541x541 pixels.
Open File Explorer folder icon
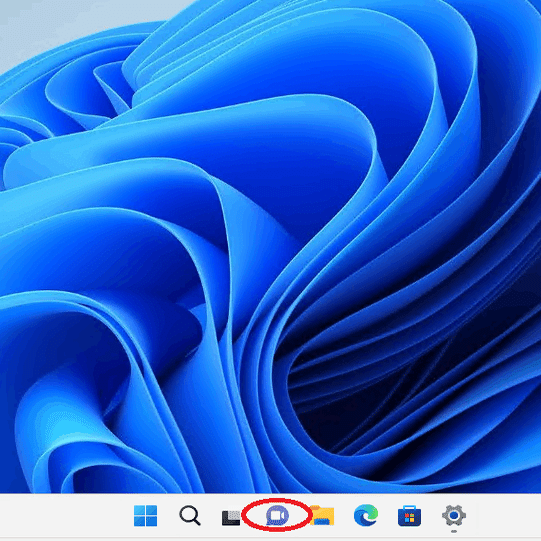point(322,515)
